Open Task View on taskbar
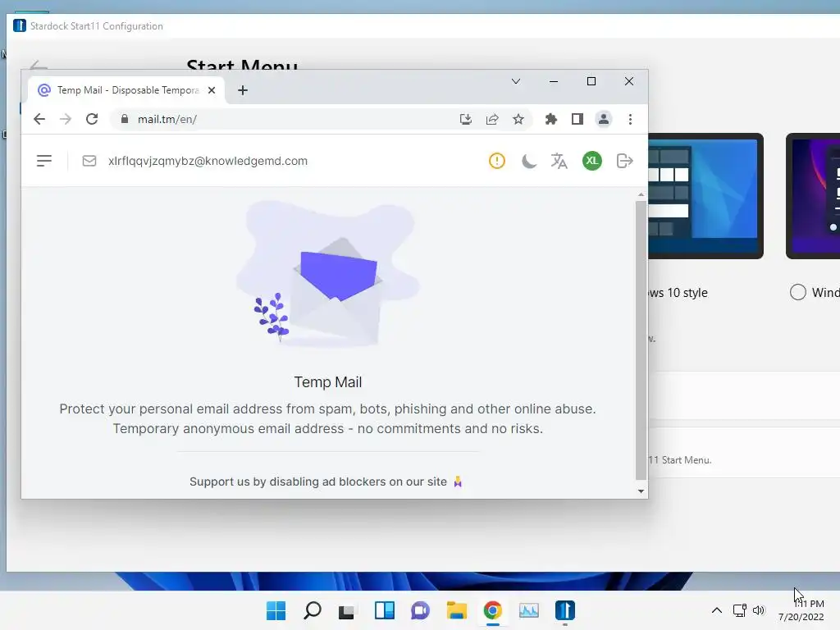Image resolution: width=840 pixels, height=630 pixels. pos(347,610)
